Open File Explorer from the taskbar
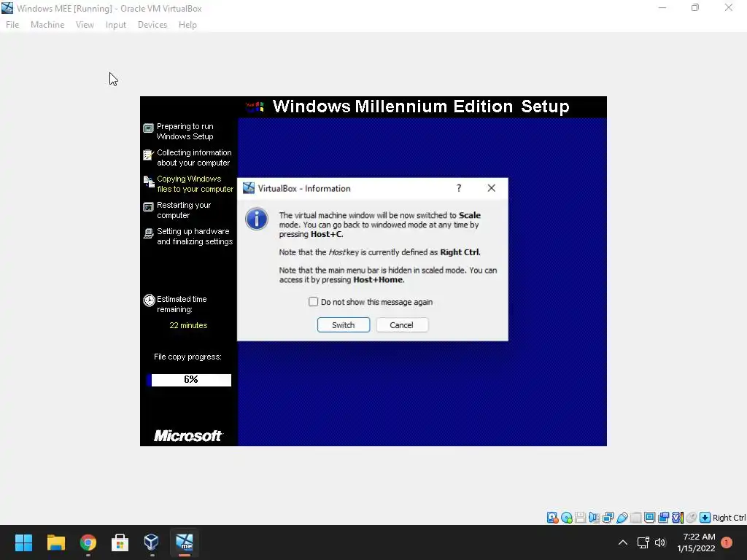This screenshot has width=747, height=560. [x=55, y=542]
